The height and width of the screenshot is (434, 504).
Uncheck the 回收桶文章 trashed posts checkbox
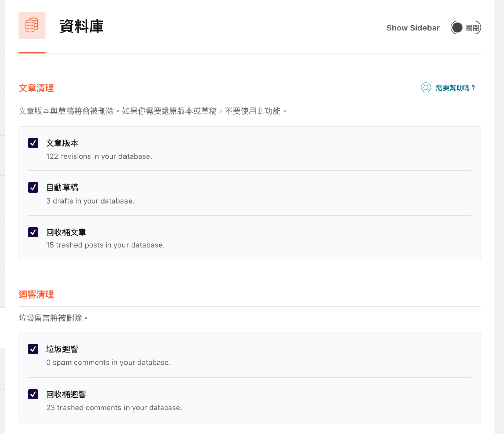coord(33,232)
